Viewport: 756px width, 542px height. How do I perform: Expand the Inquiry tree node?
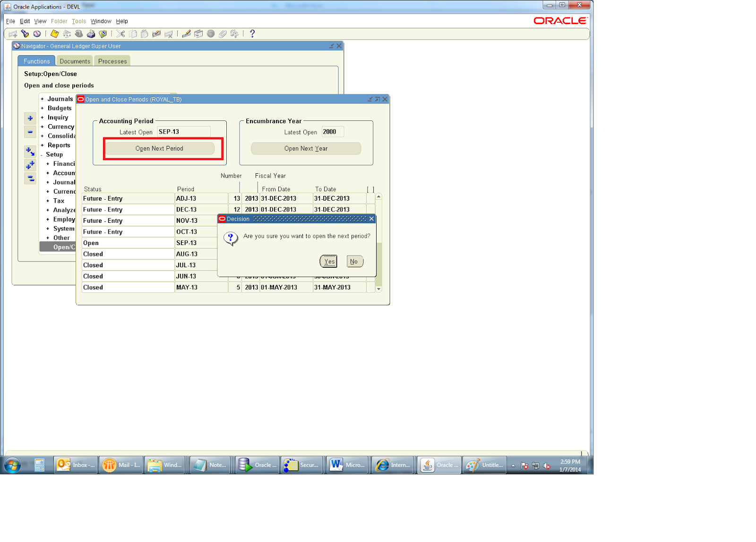click(x=42, y=118)
